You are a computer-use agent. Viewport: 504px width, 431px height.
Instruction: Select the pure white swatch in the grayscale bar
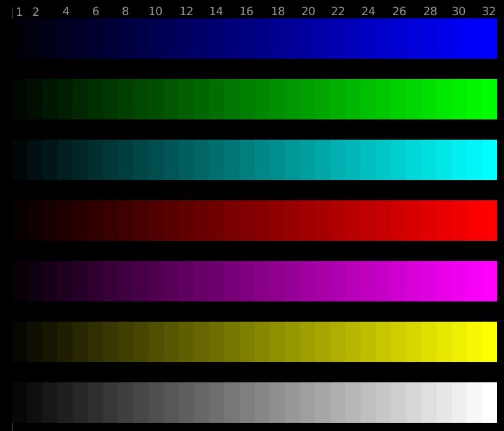[x=489, y=403]
